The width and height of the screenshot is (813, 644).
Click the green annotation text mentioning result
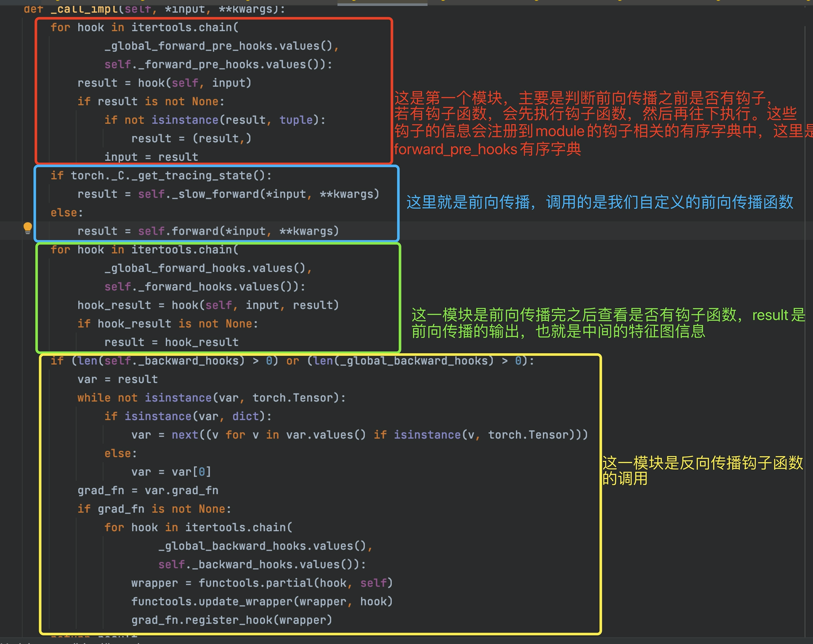click(608, 323)
